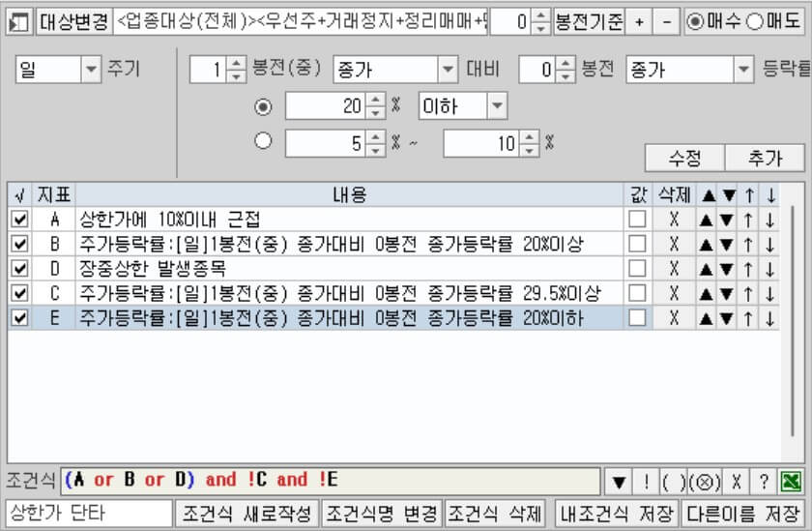Open the second 종가 dropdown before 등락률

(x=743, y=69)
